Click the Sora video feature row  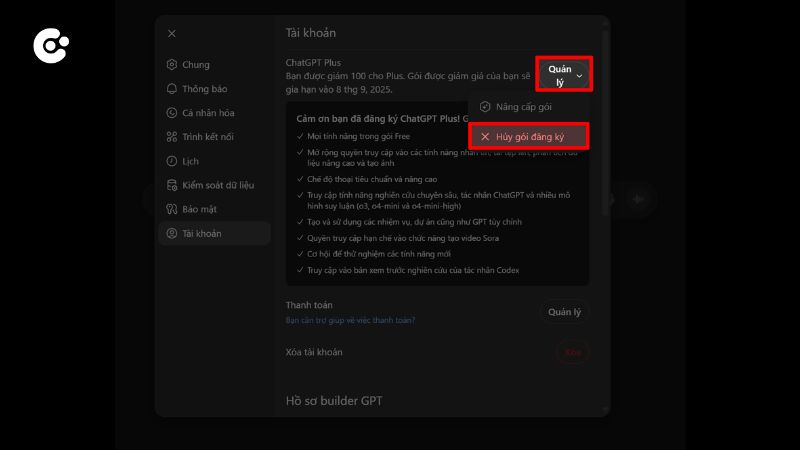coord(398,238)
